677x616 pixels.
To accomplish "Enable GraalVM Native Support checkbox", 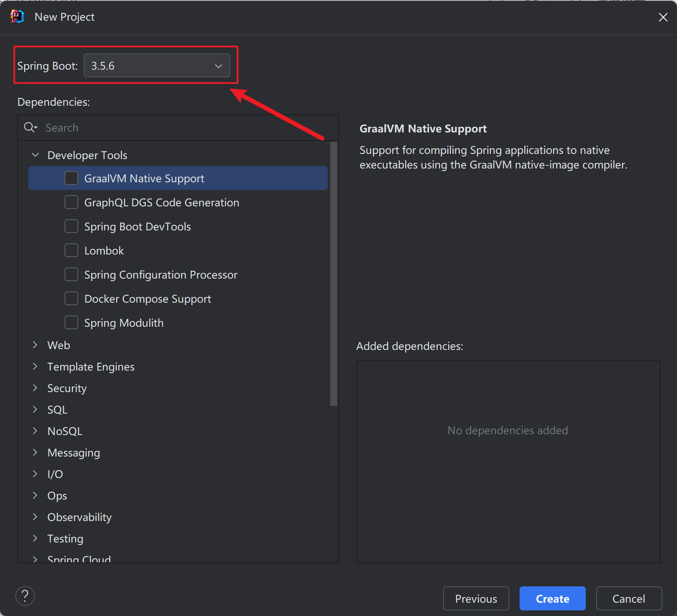I will (71, 178).
